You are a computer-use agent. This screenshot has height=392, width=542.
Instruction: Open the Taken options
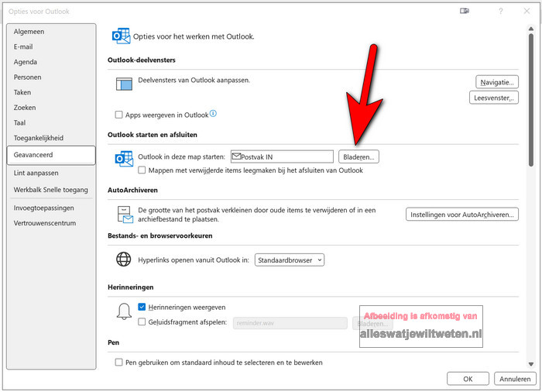[x=51, y=92]
